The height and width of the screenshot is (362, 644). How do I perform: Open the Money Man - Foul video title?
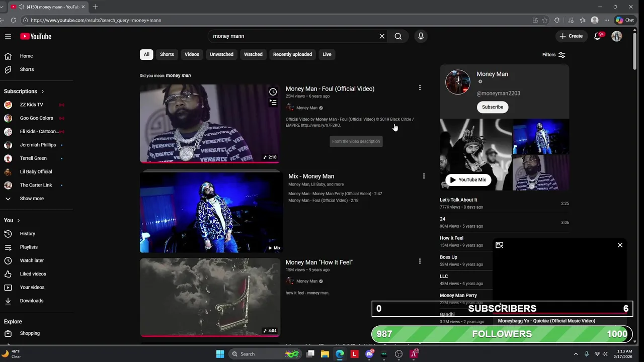click(330, 88)
